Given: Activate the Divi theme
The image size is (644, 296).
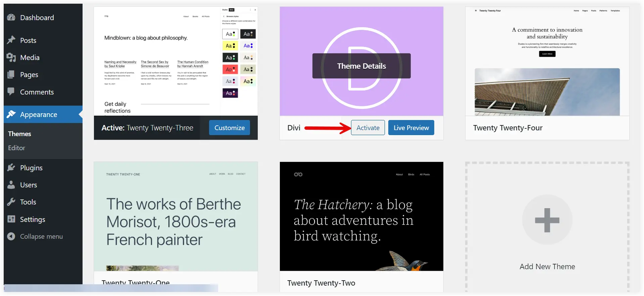Looking at the screenshot, I should point(368,128).
